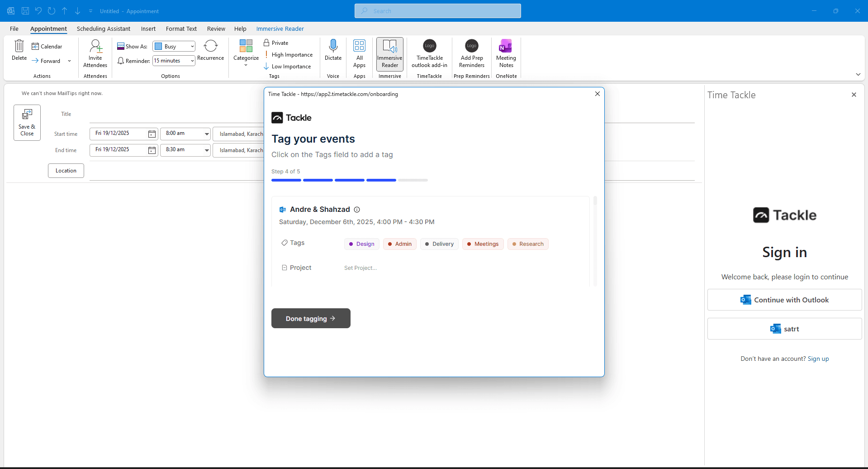Open Calendar from the Actions group
868x469 pixels.
click(x=47, y=46)
